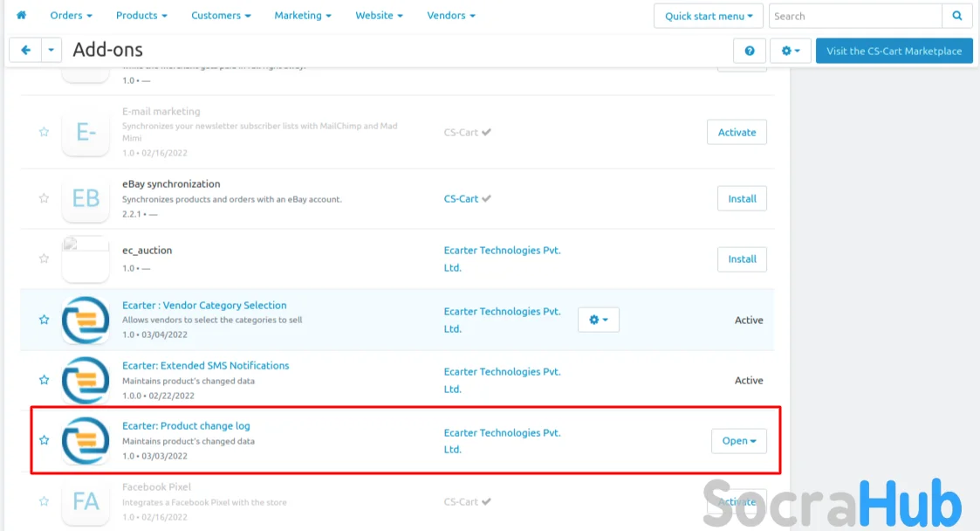Open the Marketing menu
The image size is (980, 531).
[x=303, y=15]
